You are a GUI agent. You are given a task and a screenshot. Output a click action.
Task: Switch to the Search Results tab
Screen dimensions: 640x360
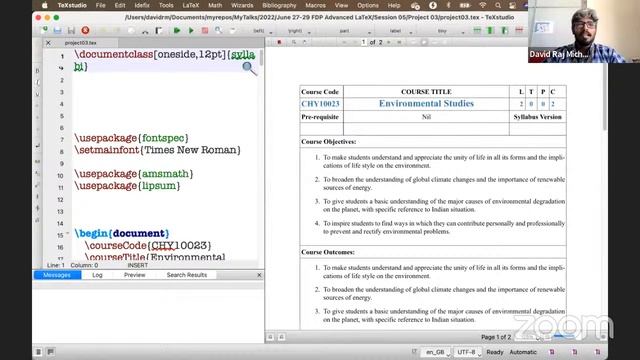(187, 275)
